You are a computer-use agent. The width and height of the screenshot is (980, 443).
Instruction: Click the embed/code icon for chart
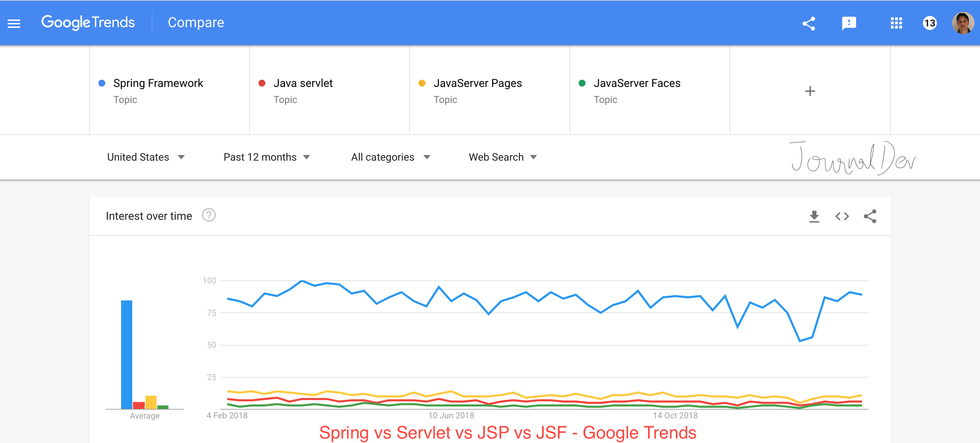[x=843, y=216]
